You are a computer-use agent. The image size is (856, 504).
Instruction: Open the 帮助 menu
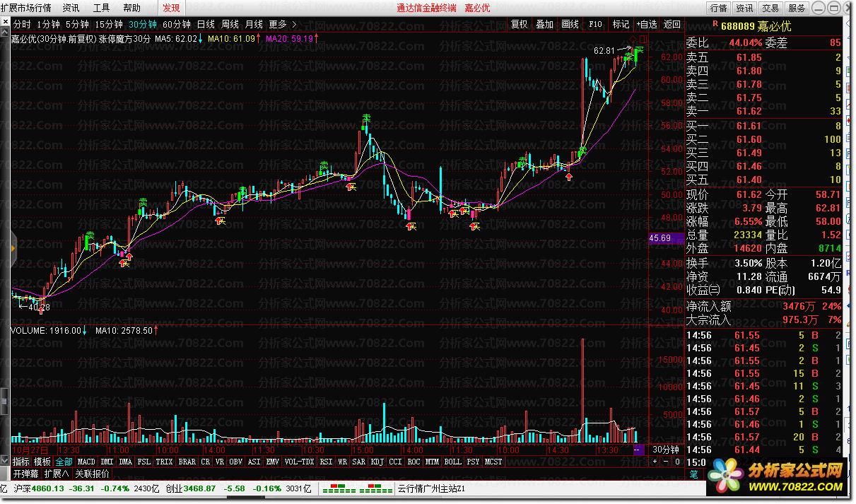pos(131,8)
